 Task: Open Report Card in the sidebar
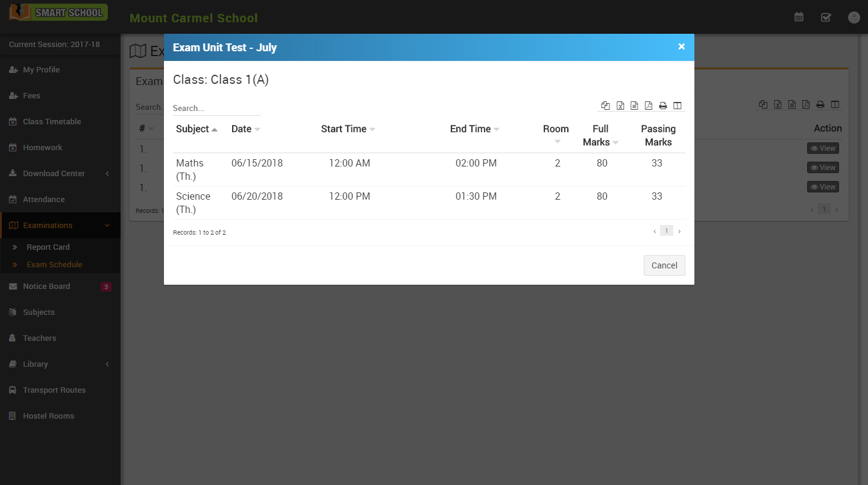coord(48,247)
